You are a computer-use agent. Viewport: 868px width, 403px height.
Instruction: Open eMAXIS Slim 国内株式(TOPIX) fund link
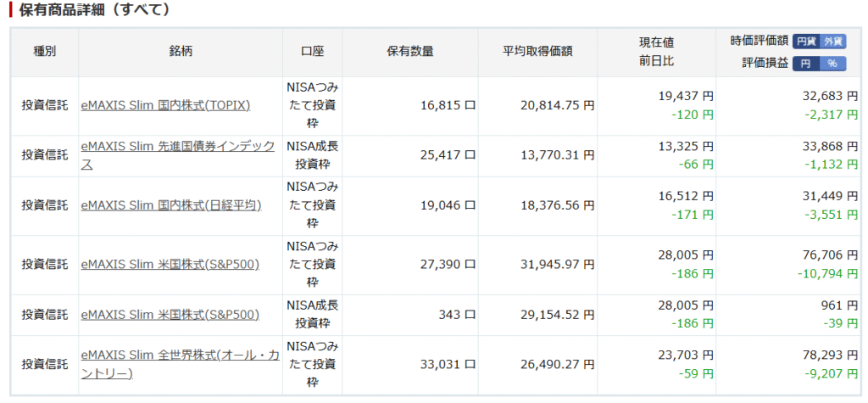[x=165, y=106]
